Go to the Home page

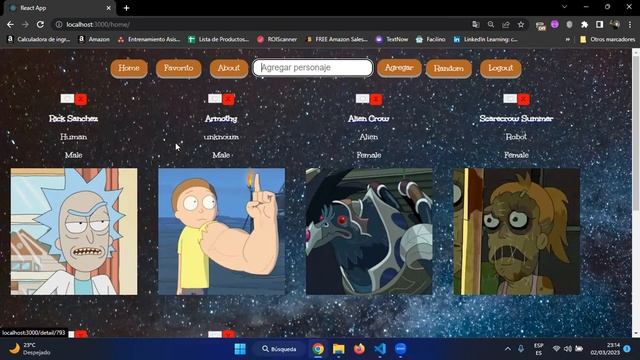(129, 68)
